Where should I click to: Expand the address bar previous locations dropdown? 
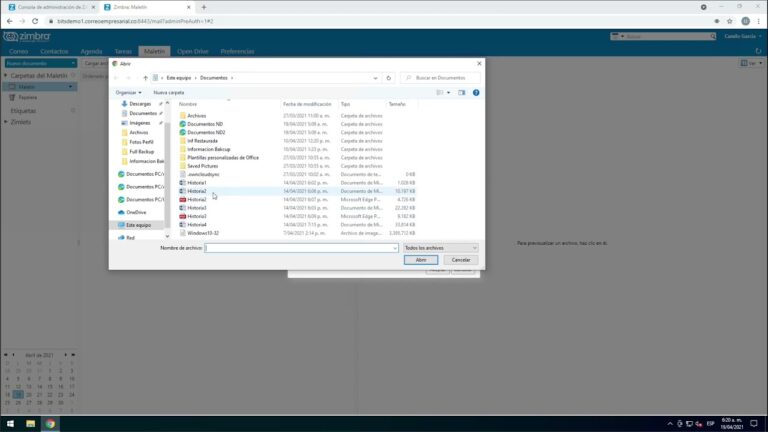tap(375, 78)
